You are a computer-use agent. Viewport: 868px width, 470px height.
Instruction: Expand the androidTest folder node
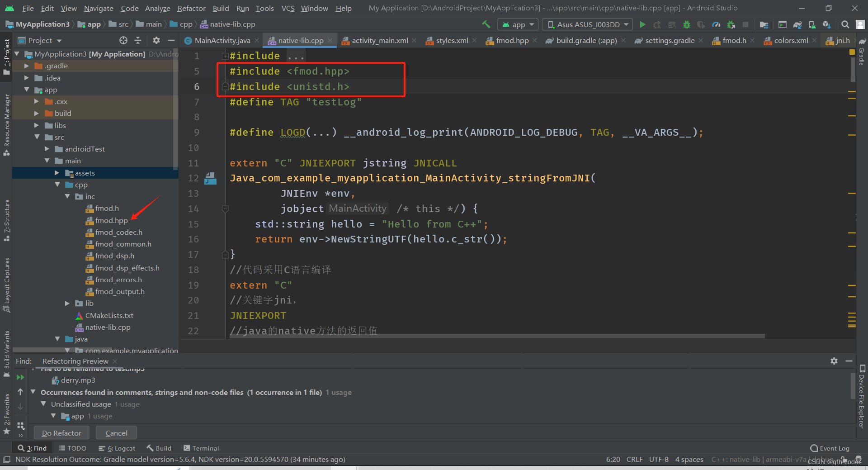[47, 149]
